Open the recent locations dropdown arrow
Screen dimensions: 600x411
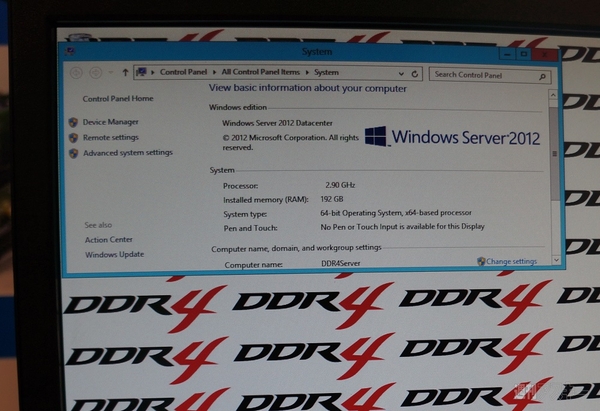pyautogui.click(x=111, y=72)
